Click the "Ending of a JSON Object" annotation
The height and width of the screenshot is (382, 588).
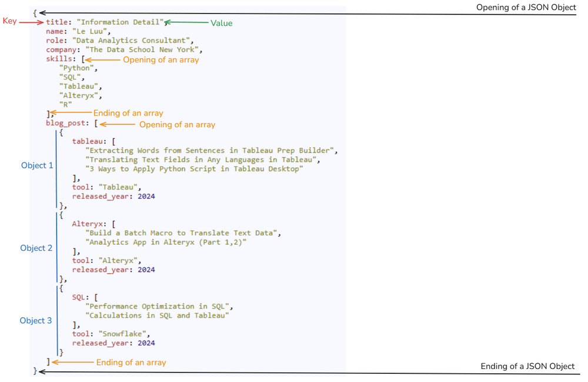527,366
